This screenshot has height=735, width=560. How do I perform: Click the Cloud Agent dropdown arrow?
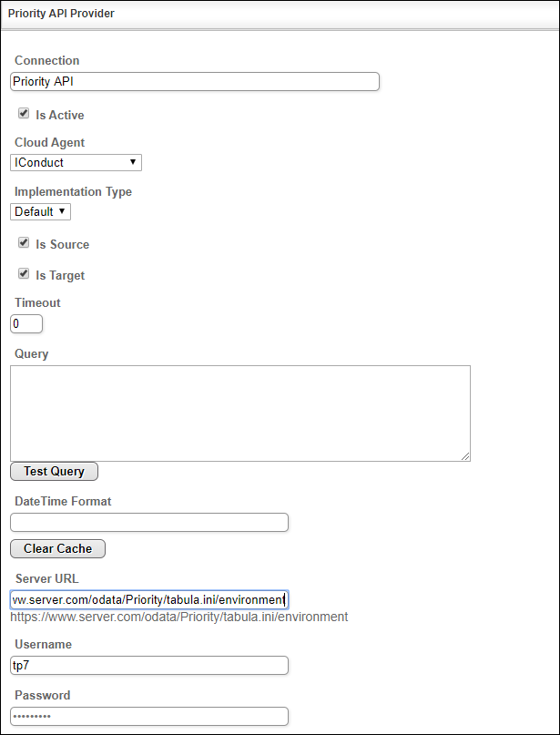click(133, 162)
